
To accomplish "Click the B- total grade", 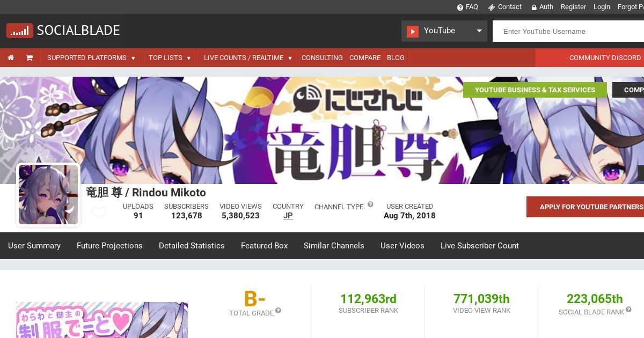I will [x=254, y=299].
